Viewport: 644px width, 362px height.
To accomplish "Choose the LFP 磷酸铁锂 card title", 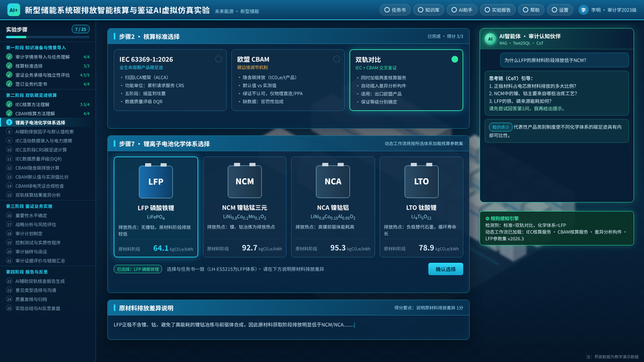I will (x=156, y=208).
